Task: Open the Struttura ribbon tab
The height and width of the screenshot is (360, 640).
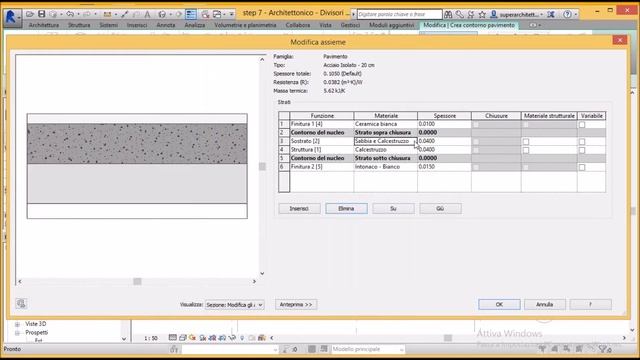Action: tap(79, 25)
